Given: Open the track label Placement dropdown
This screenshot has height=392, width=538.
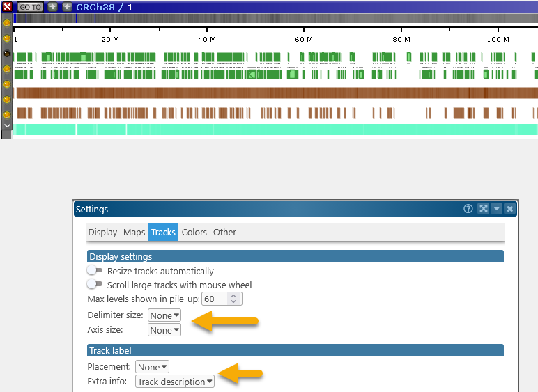Looking at the screenshot, I should point(152,367).
